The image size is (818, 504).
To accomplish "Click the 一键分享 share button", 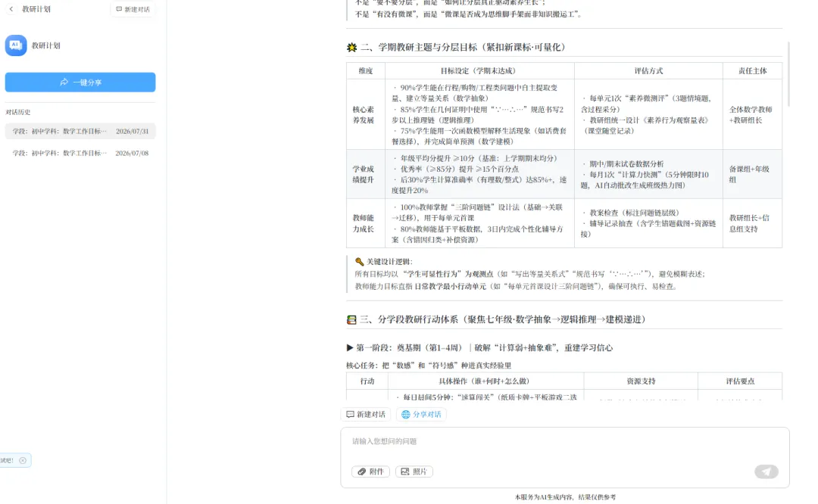I will (x=80, y=82).
